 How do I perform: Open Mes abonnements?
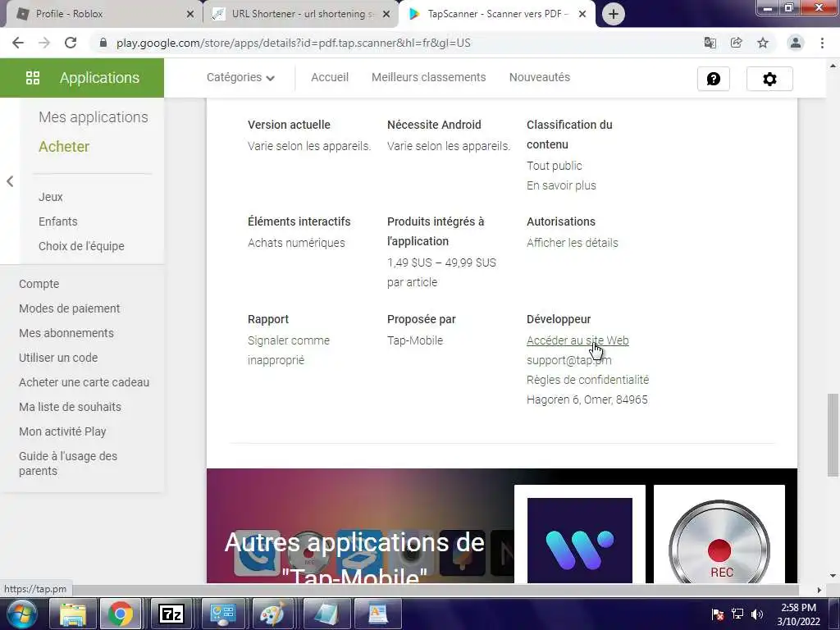[x=66, y=333]
